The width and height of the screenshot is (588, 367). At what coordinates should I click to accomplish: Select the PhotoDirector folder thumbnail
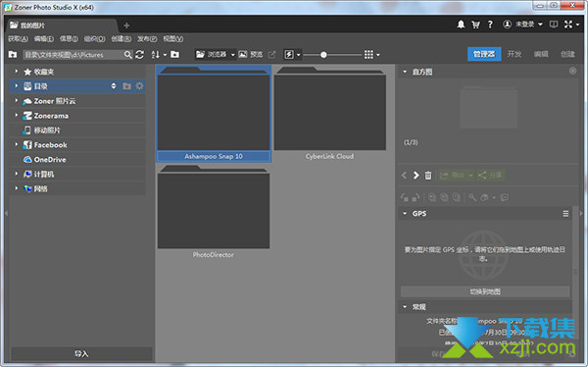coord(214,212)
